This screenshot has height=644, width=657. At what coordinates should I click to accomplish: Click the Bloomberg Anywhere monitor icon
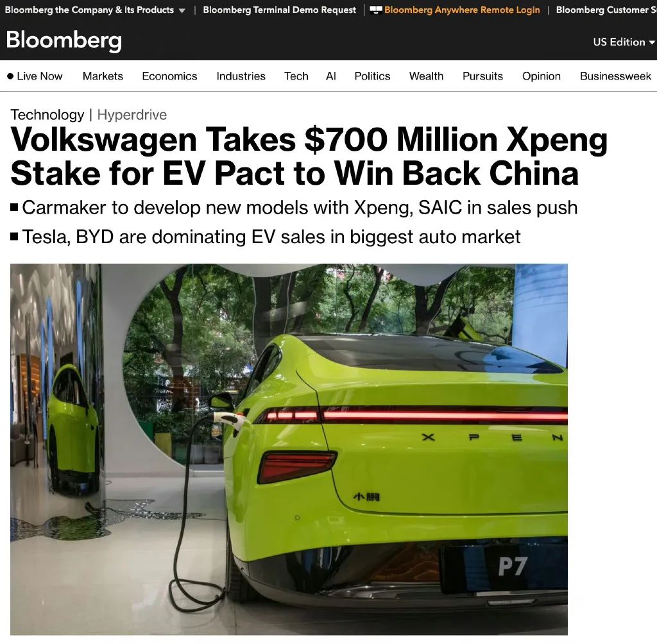376,10
